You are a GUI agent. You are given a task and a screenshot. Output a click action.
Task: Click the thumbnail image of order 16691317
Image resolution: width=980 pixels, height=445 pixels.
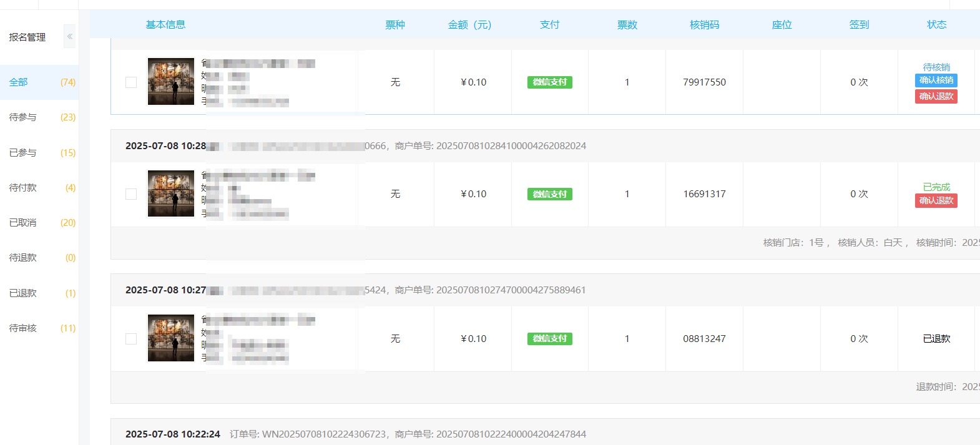171,193
